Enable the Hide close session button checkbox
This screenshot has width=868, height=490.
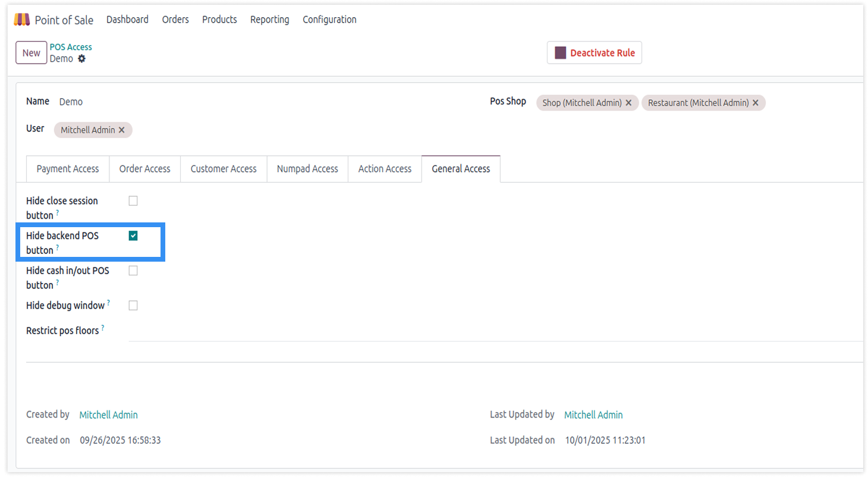[x=133, y=201]
